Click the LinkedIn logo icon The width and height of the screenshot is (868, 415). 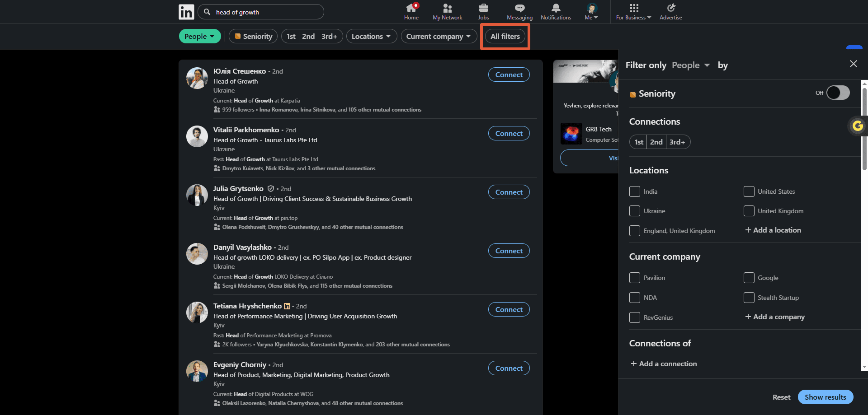(186, 12)
